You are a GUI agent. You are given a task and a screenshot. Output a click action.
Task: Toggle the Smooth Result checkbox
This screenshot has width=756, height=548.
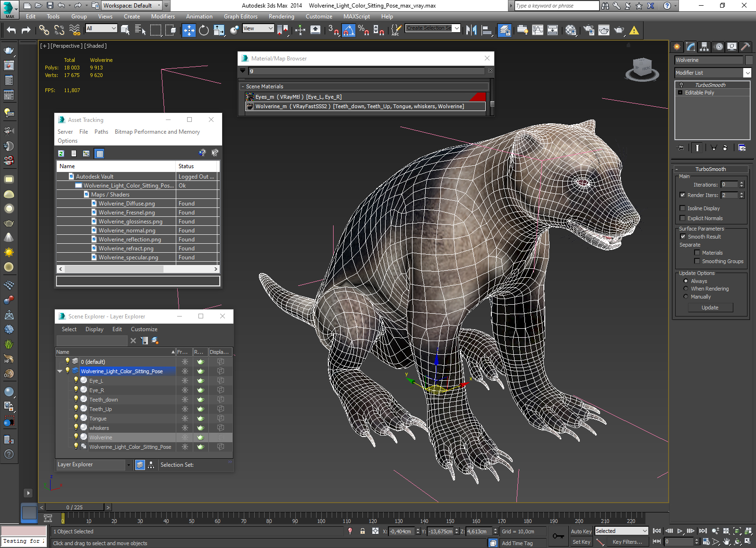click(x=683, y=236)
